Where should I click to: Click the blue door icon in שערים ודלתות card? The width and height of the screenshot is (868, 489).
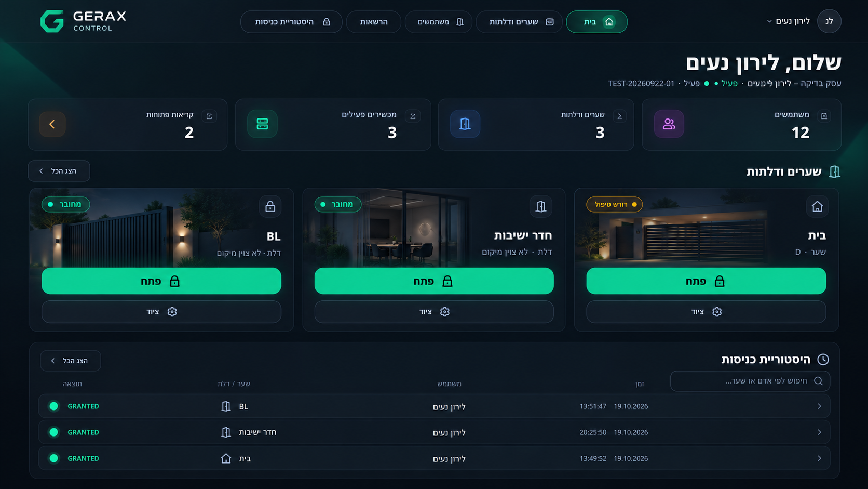(x=465, y=124)
